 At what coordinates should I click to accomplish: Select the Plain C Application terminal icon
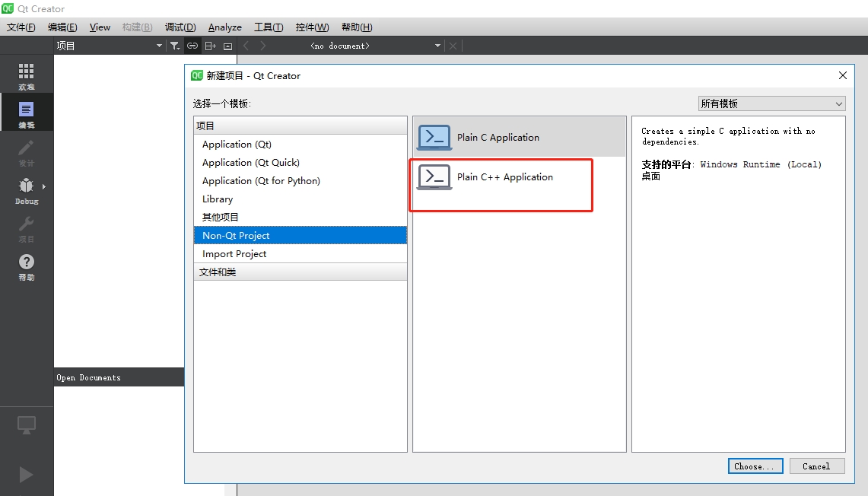point(434,137)
